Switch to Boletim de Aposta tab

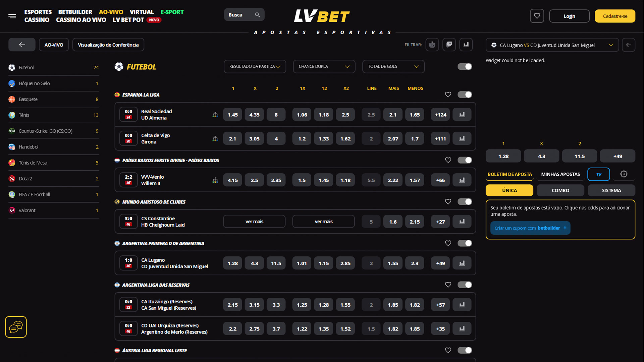509,174
